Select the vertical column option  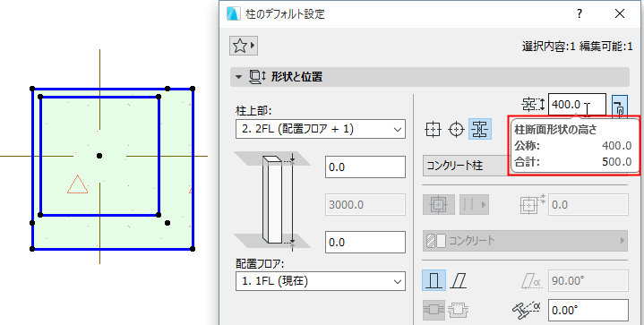click(434, 281)
